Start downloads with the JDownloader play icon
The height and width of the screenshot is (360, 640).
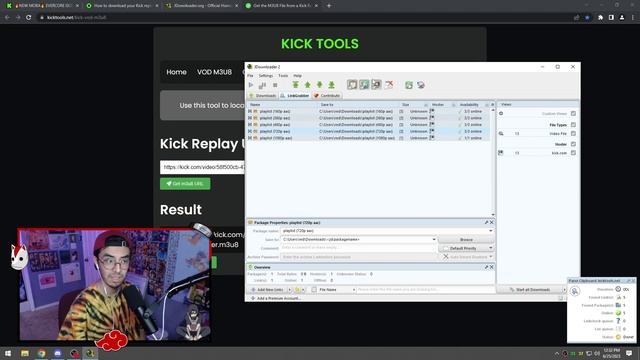(x=251, y=85)
